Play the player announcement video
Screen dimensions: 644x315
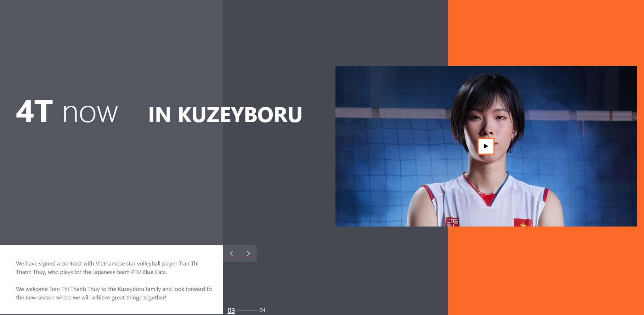tap(486, 146)
